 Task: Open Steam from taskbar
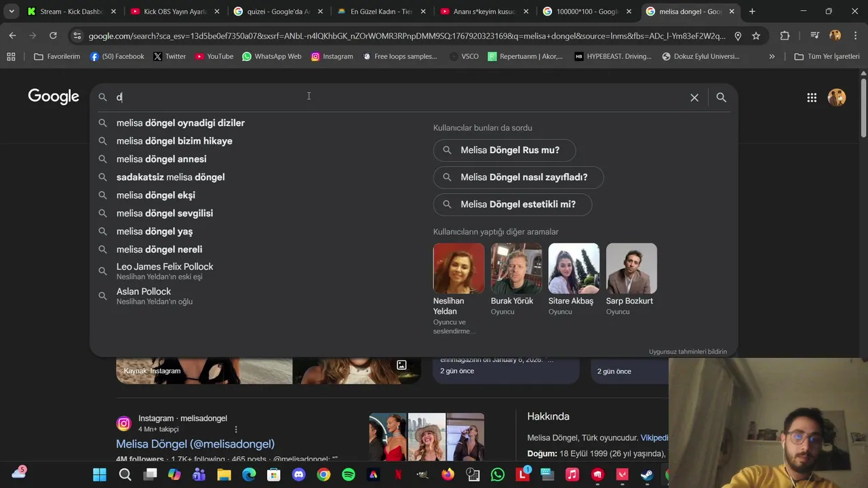pos(647,474)
